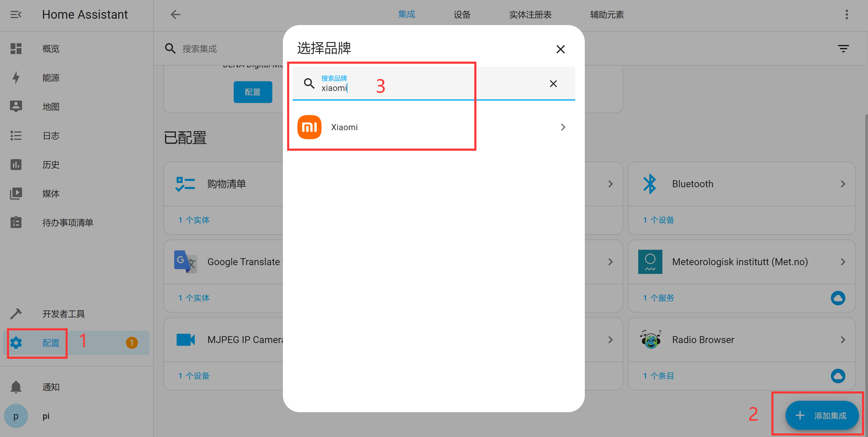Open Radio Browser 1 个条目 link
This screenshot has width=868, height=437.
point(658,376)
